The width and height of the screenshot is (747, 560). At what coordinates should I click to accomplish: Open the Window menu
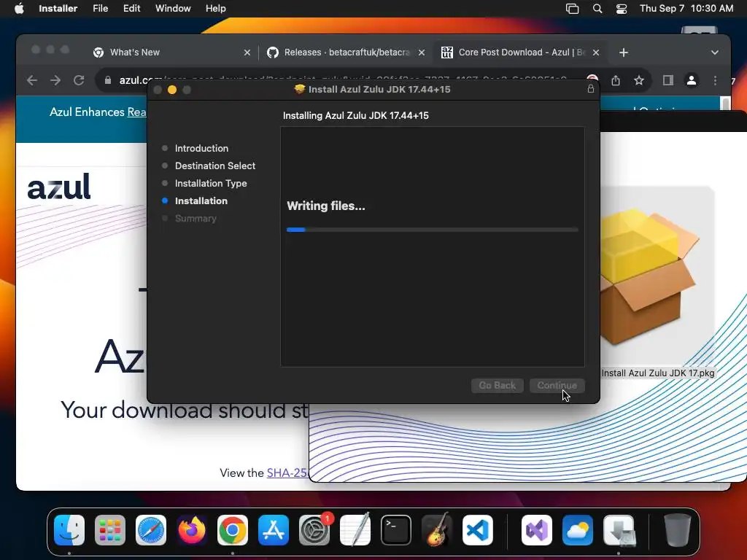(173, 9)
